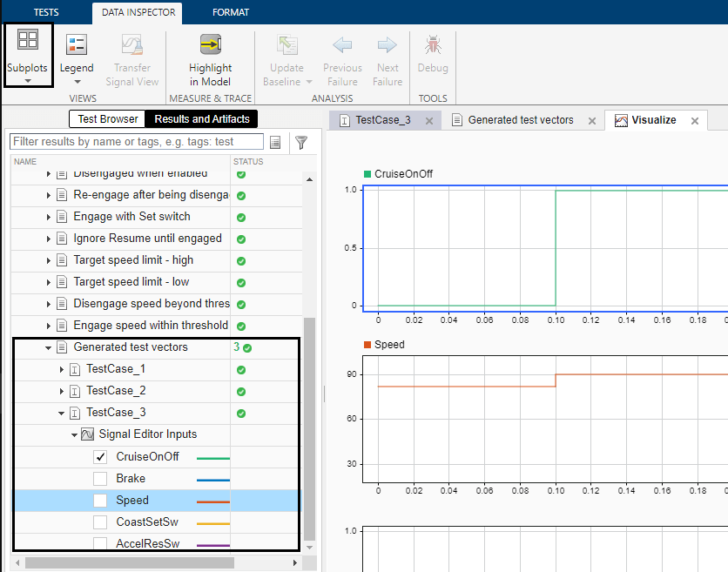Image resolution: width=728 pixels, height=572 pixels.
Task: Click the list view icon beside filter box
Action: coord(275,142)
